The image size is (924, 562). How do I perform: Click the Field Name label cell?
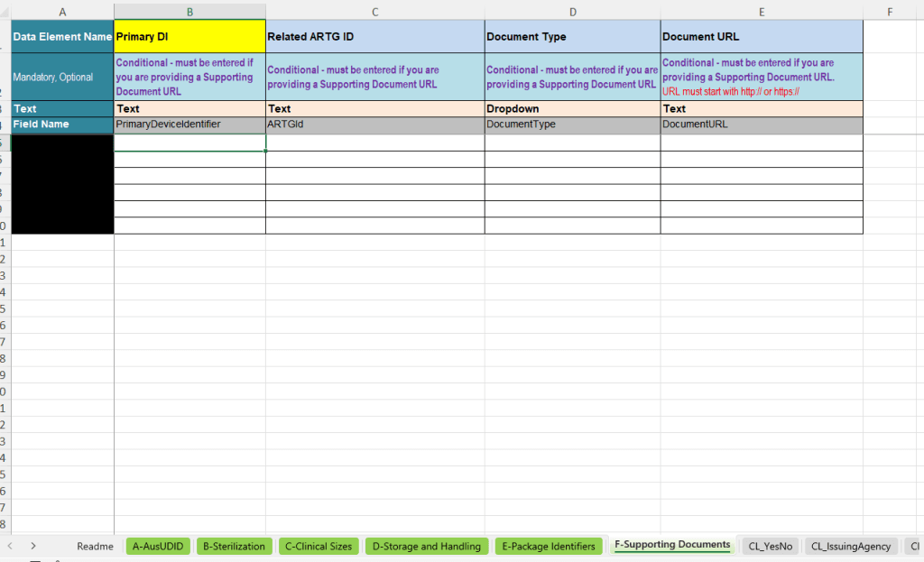point(62,124)
